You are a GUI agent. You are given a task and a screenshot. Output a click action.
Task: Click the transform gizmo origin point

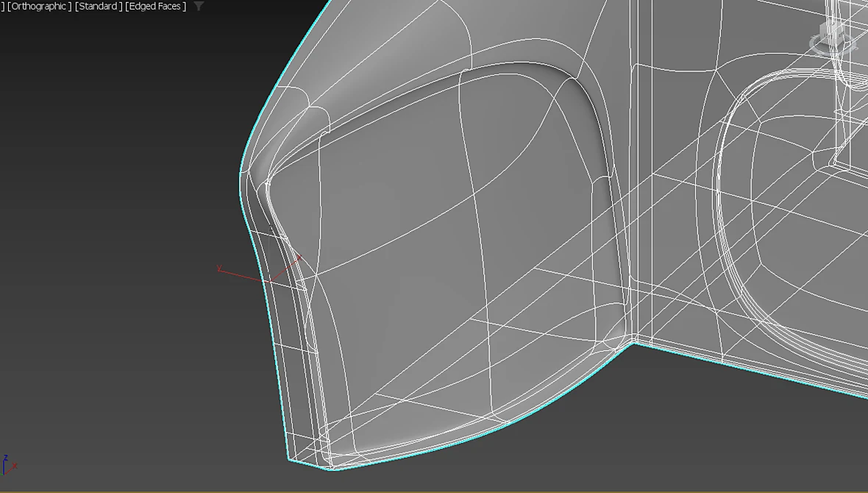pos(269,281)
